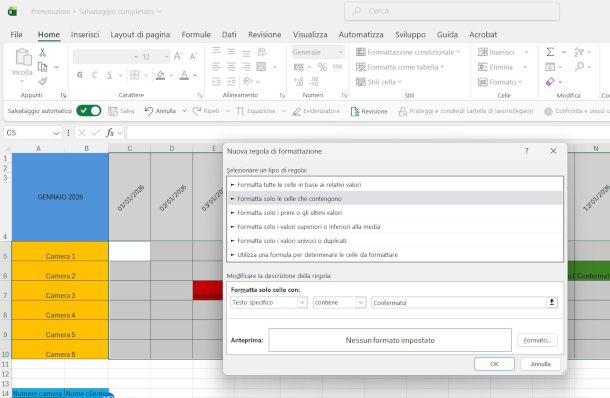Switch to the Layout di pagina tab
The image size is (610, 398).
pos(140,35)
